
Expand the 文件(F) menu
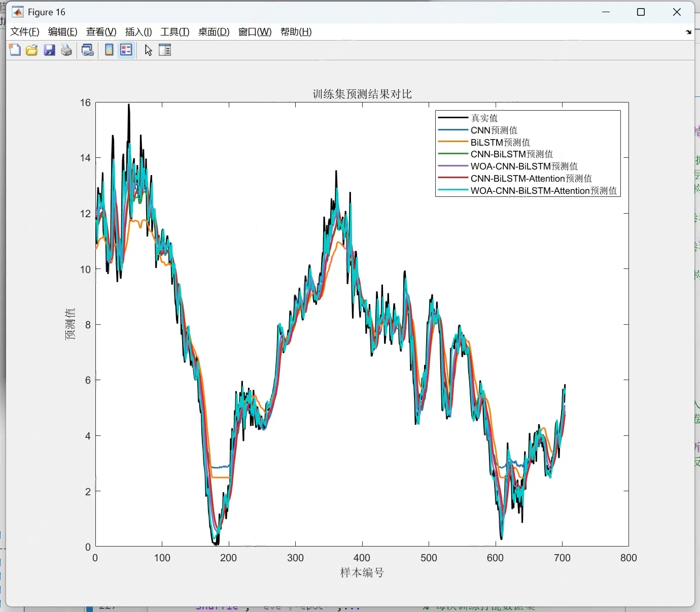[25, 32]
